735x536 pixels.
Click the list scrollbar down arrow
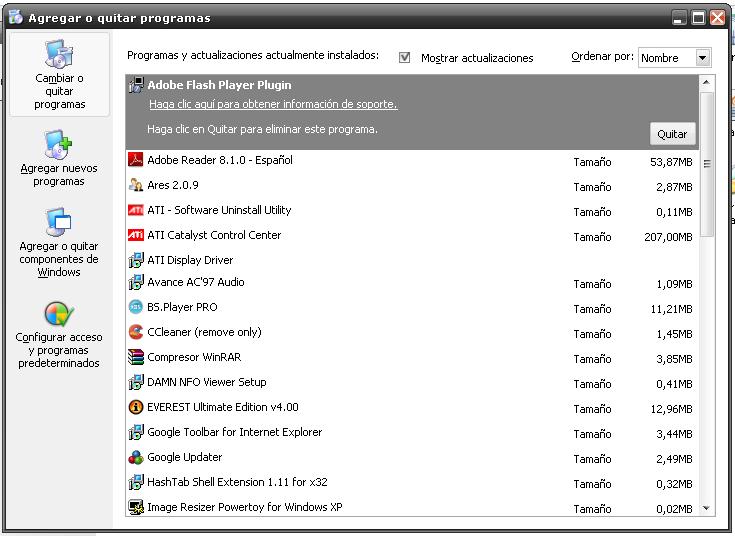pyautogui.click(x=708, y=508)
